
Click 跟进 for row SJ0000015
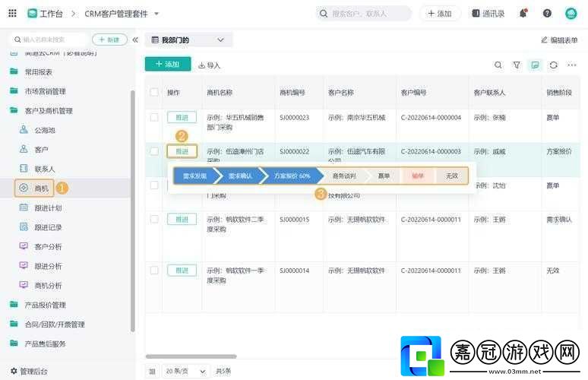coord(182,220)
